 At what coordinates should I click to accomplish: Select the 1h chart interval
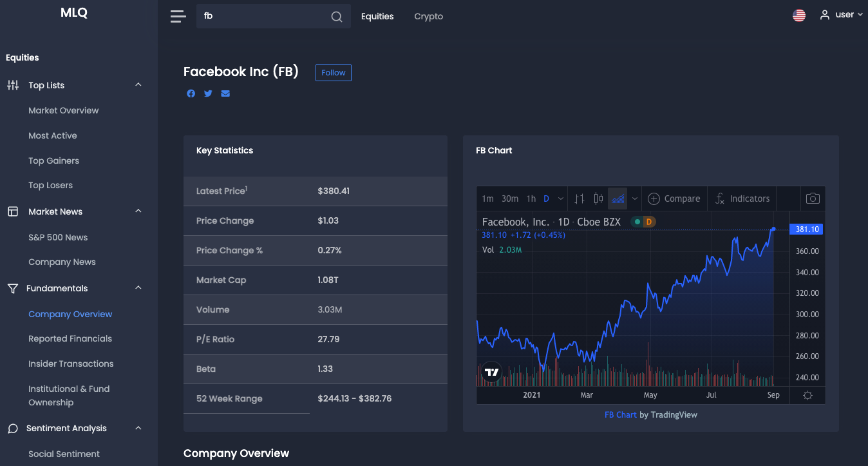pos(531,199)
